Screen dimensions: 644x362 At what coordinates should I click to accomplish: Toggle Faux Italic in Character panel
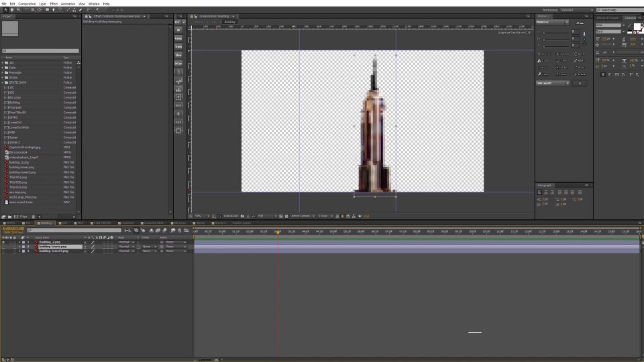(x=610, y=74)
